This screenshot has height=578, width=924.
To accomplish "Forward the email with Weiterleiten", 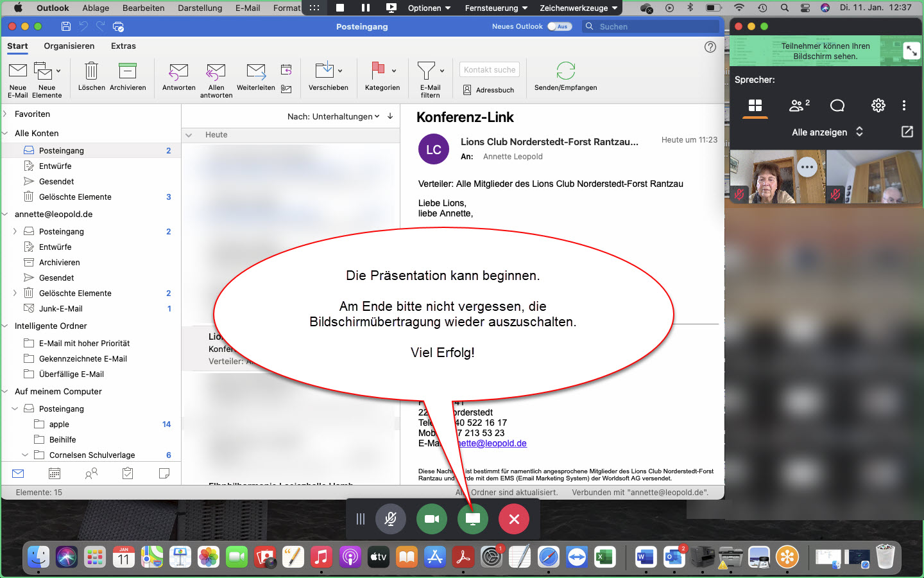I will click(x=256, y=71).
